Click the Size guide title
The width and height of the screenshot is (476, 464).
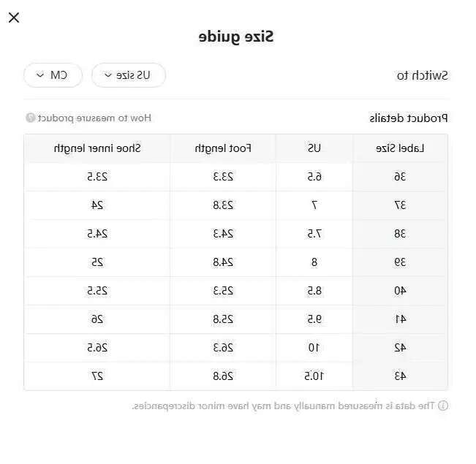pos(236,37)
